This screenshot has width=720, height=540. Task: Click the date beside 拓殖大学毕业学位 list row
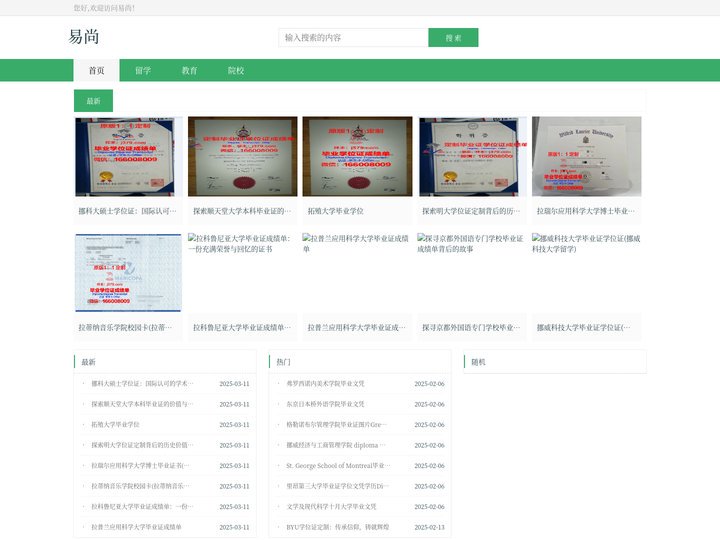tap(234, 425)
